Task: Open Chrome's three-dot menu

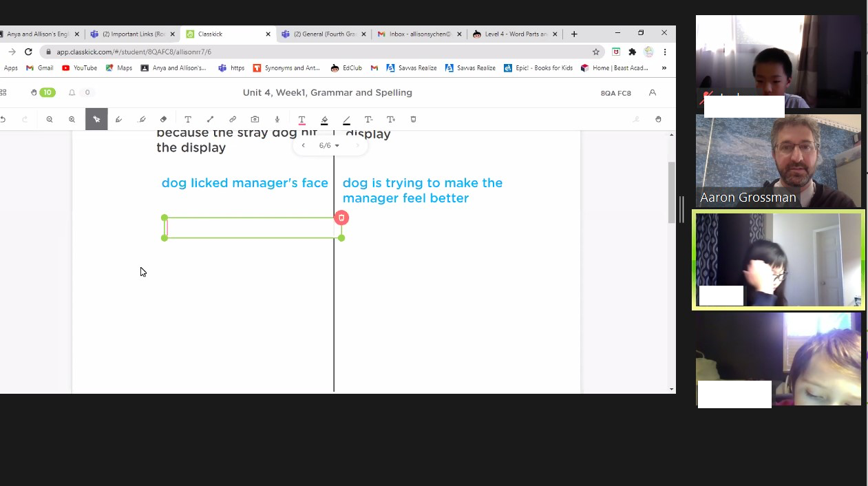Action: click(664, 52)
